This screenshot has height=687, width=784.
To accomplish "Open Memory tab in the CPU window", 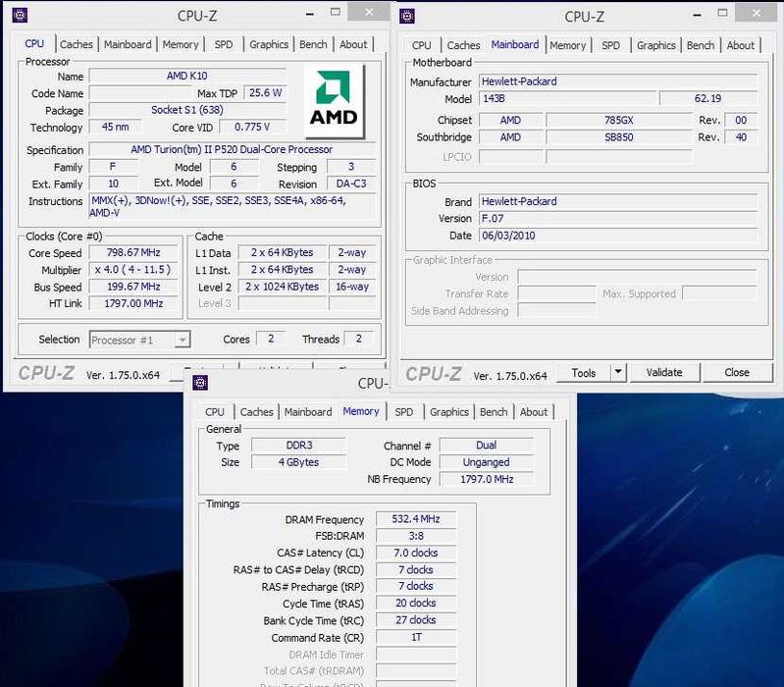I will (x=181, y=44).
